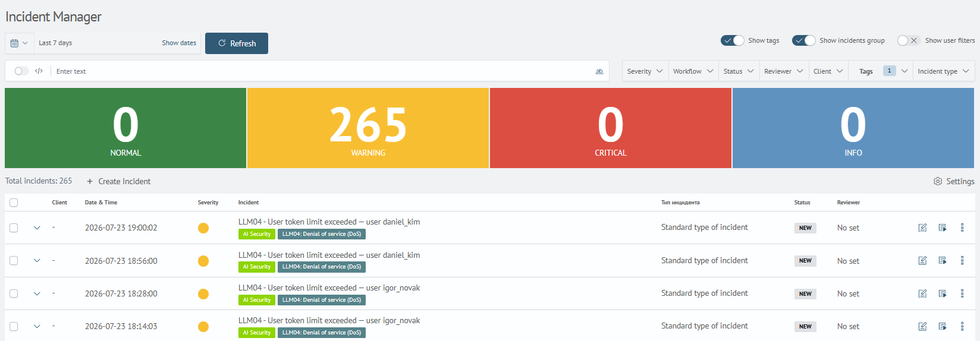980x341 pixels.
Task: Open the Reviewer filter dropdown
Action: coord(784,71)
